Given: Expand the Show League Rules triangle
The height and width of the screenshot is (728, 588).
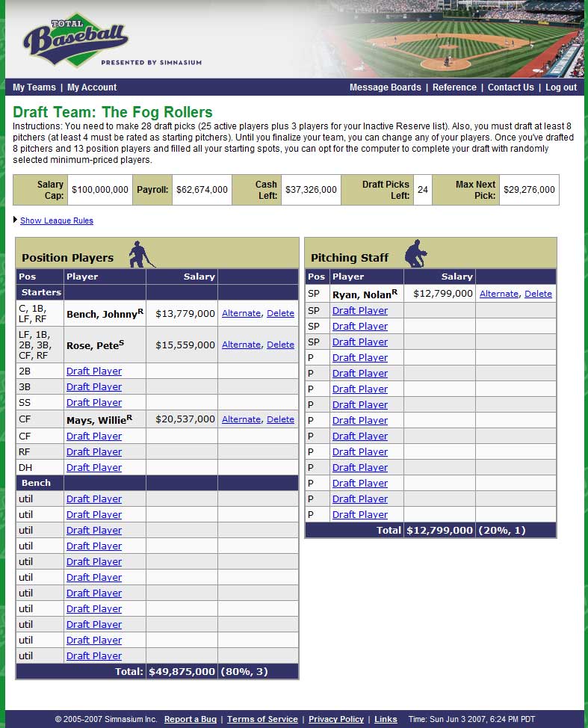Looking at the screenshot, I should coord(15,220).
